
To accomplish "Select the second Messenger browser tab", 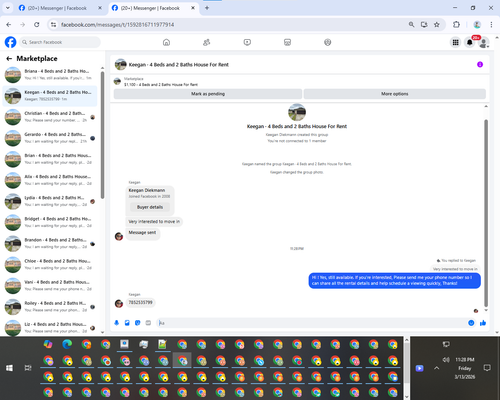I will point(150,8).
